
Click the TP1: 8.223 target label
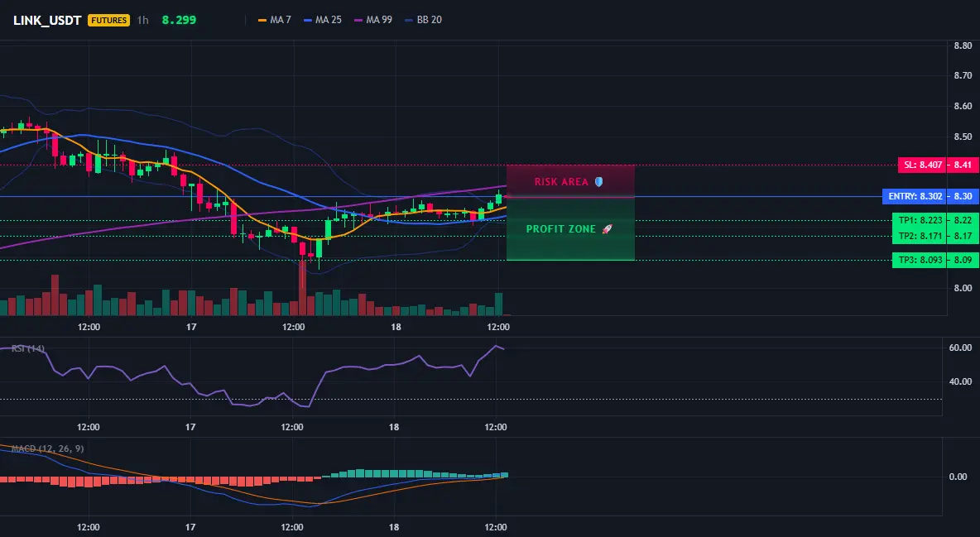(x=920, y=220)
